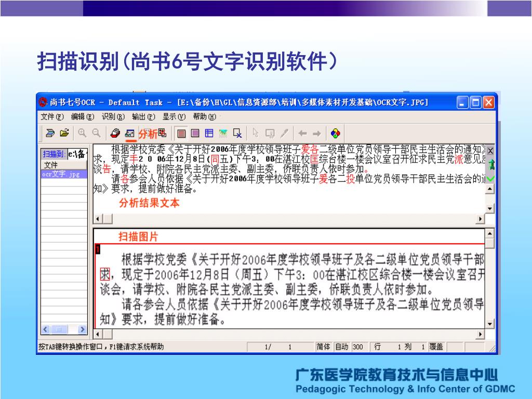Viewport: 532px width, 399px height.
Task: Click the 扫描到: label
Action: pos(54,154)
